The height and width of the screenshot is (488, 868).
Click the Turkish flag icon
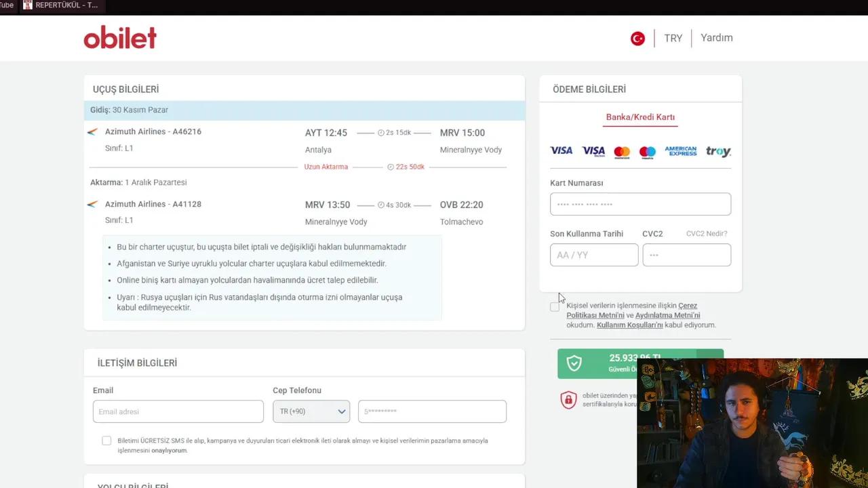[637, 39]
